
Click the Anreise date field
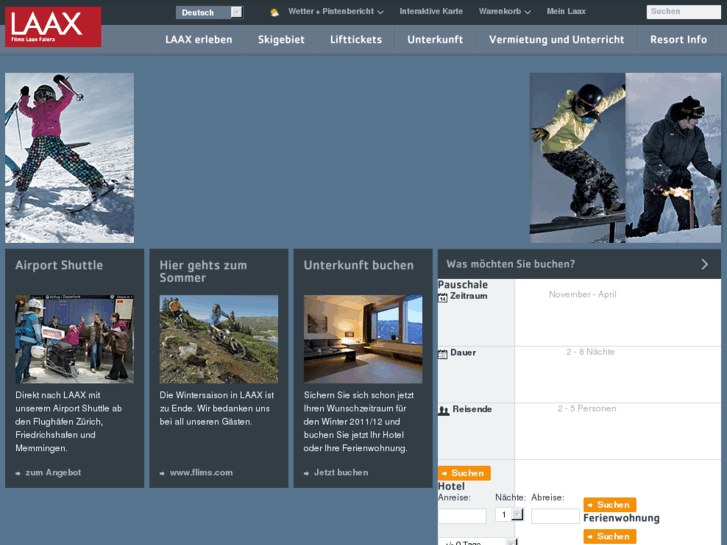[x=462, y=516]
